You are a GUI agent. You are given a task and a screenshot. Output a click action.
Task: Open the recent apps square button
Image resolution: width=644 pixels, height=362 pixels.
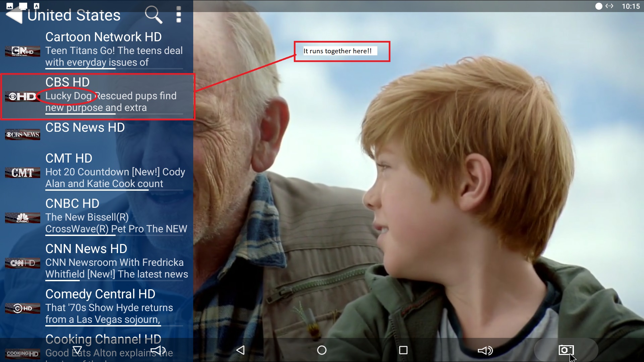tap(403, 350)
